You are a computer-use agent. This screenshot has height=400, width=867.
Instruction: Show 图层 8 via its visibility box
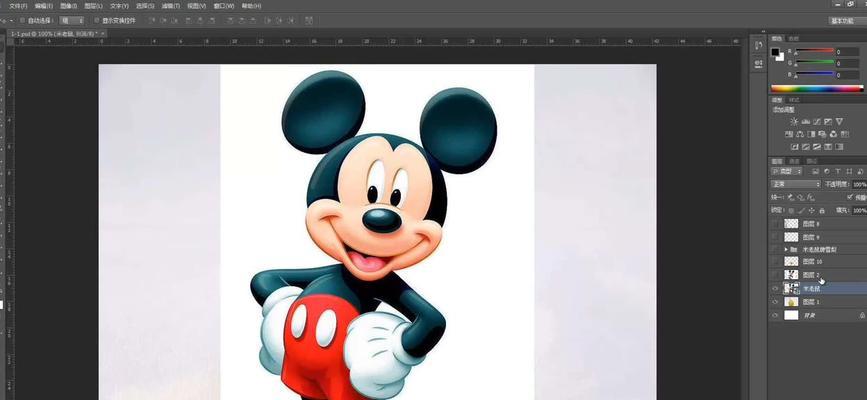pyautogui.click(x=775, y=224)
